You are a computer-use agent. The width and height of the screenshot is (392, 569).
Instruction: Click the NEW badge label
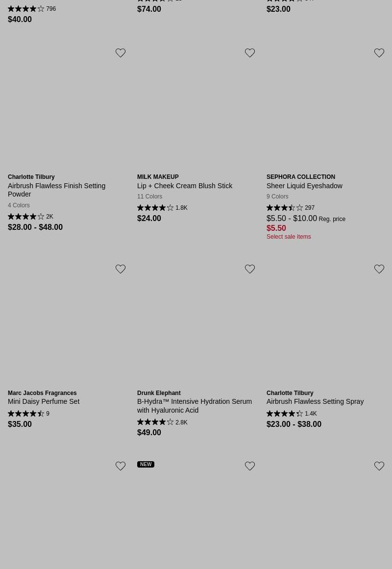click(146, 464)
